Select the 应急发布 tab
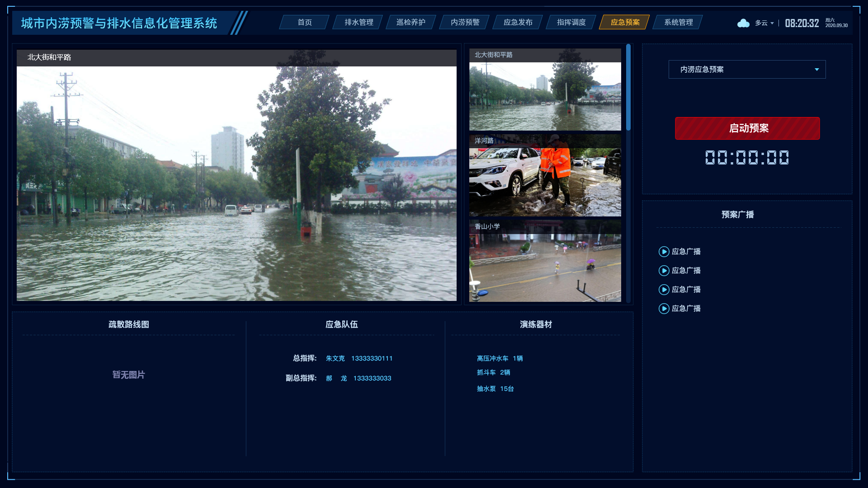 click(x=518, y=22)
